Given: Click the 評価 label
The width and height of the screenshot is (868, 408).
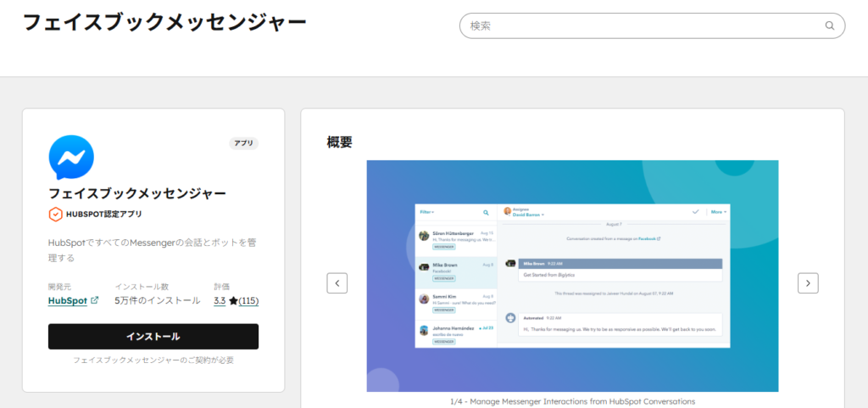Looking at the screenshot, I should tap(221, 287).
